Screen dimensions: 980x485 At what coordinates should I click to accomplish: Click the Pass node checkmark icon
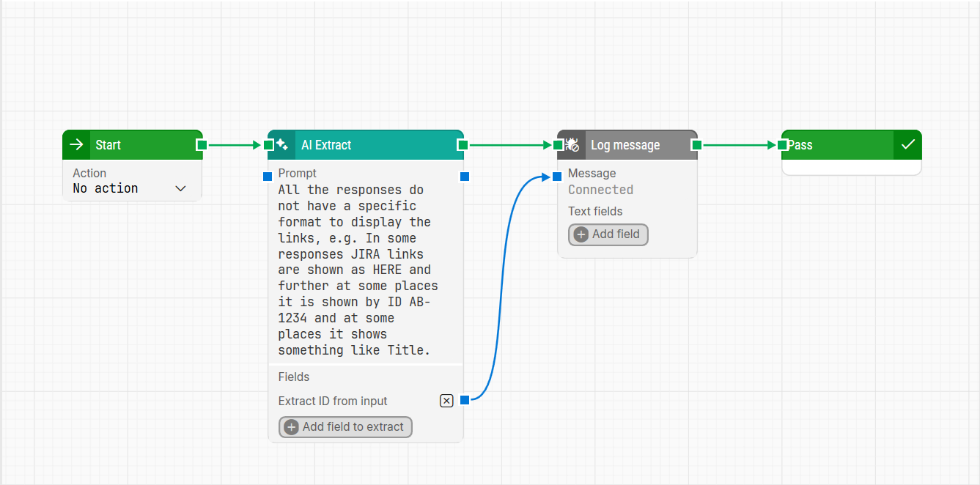907,145
